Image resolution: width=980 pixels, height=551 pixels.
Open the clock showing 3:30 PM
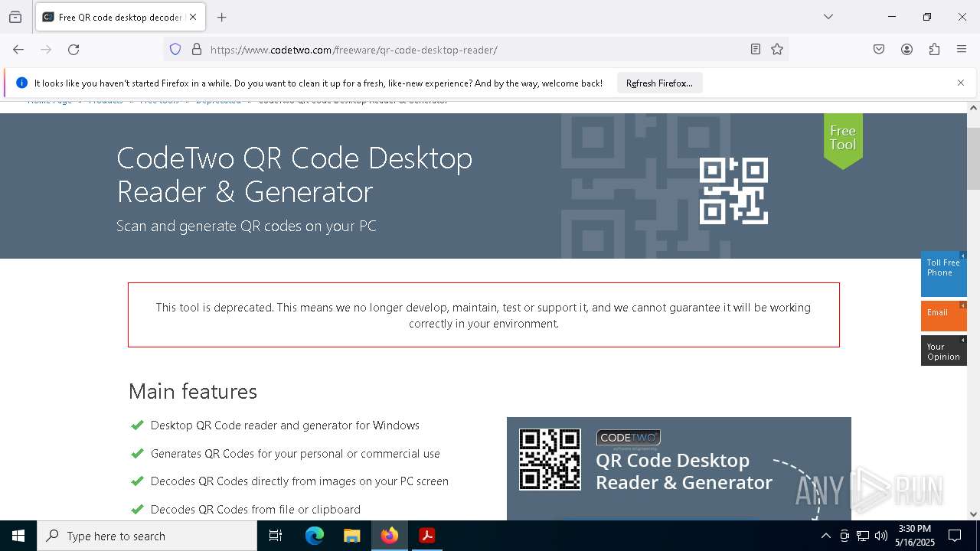coord(914,536)
